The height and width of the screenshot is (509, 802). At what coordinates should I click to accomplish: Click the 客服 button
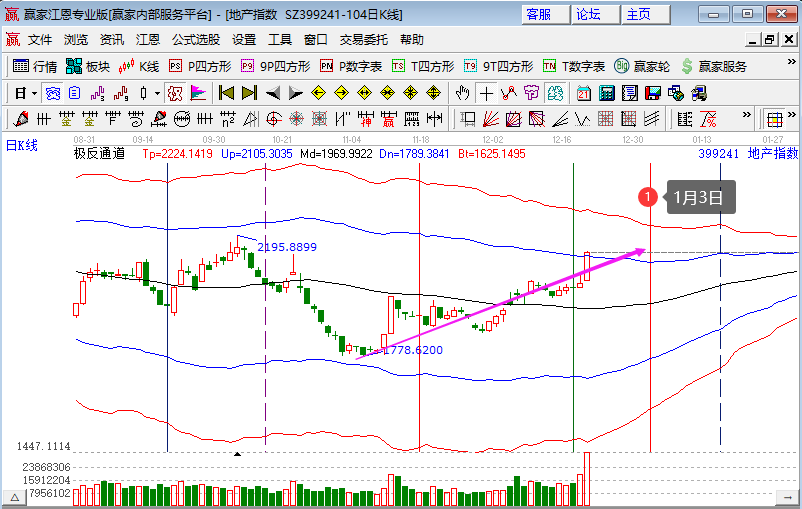[546, 14]
